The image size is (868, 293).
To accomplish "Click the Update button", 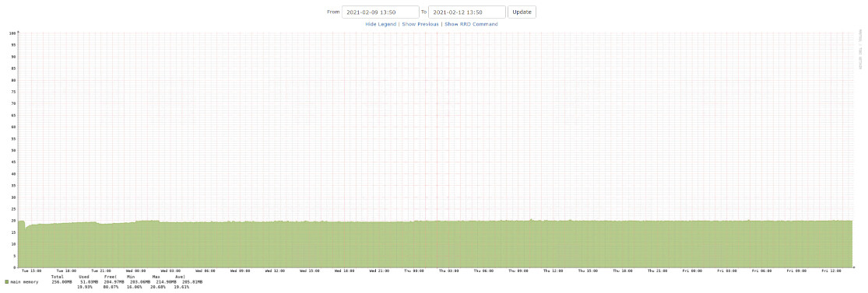I will point(522,12).
